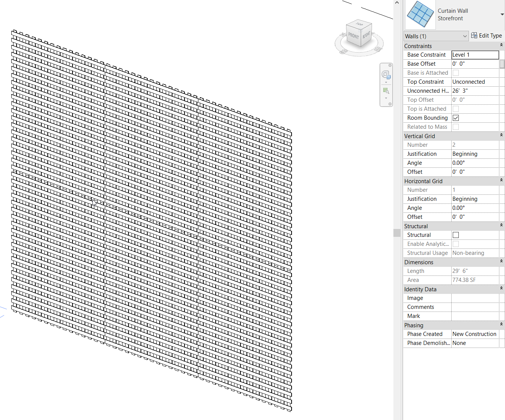Viewport: 505px width, 420px height.
Task: Open the zoom options dropdown arrow
Action: pyautogui.click(x=386, y=98)
